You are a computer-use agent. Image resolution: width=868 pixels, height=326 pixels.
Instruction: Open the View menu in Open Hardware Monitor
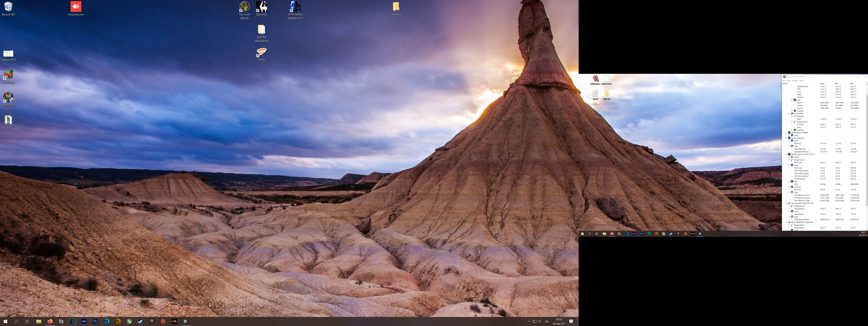click(x=788, y=81)
